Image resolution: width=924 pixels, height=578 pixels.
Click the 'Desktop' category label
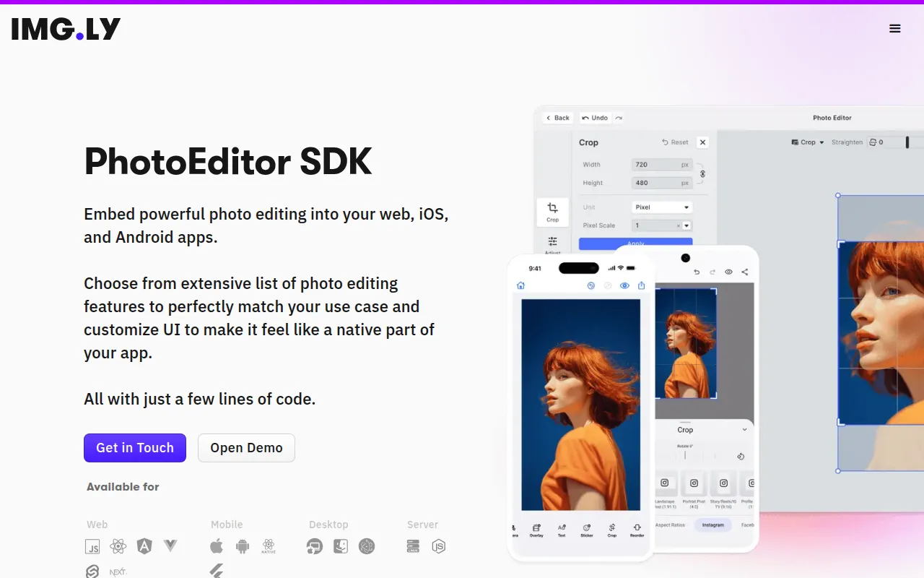pos(328,525)
